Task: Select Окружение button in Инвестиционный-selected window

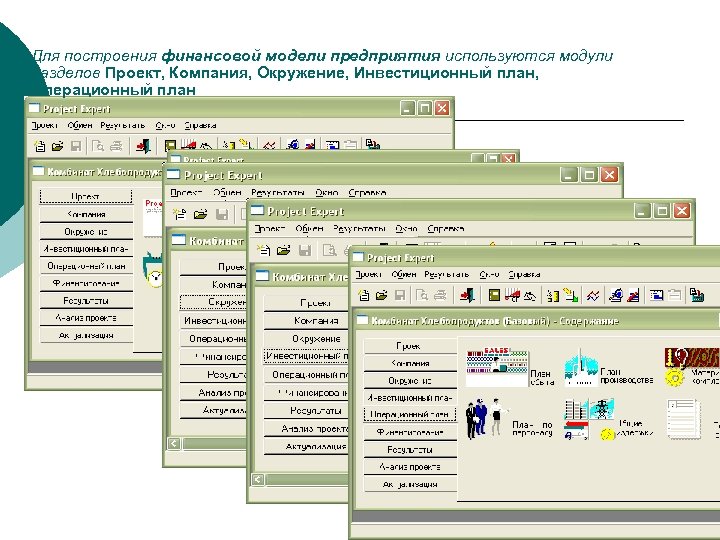Action: pos(306,339)
